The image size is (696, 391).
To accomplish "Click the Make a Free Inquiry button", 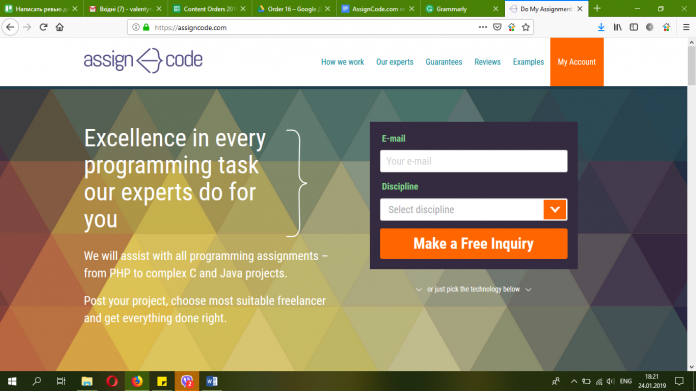I will coord(474,244).
